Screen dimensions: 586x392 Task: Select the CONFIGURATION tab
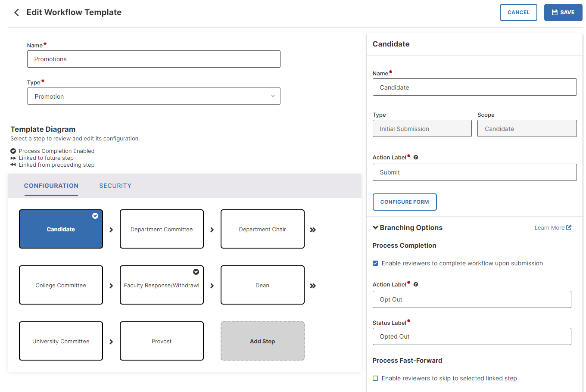[51, 186]
